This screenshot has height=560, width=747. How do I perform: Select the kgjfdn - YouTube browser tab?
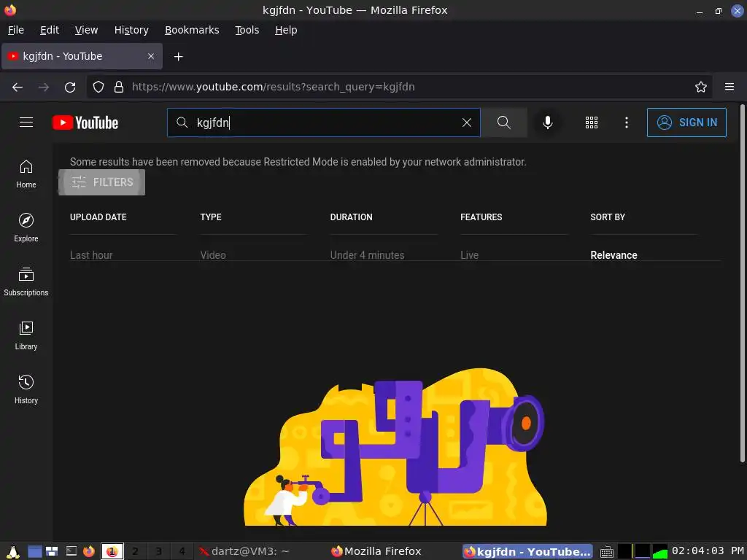(82, 56)
